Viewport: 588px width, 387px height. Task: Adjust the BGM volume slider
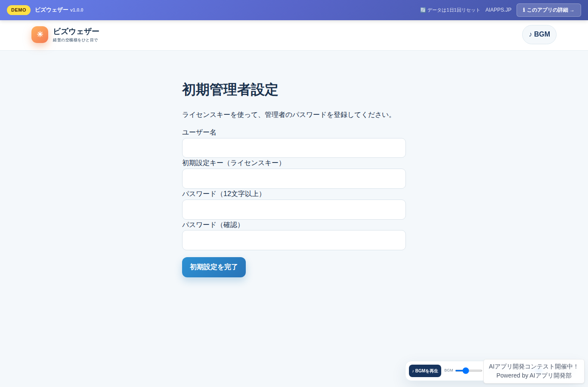coord(469,371)
